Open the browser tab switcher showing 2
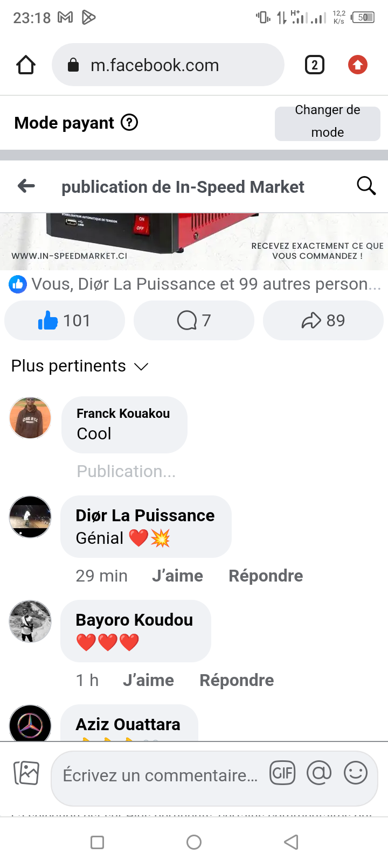Viewport: 388px width, 868px height. [x=315, y=65]
